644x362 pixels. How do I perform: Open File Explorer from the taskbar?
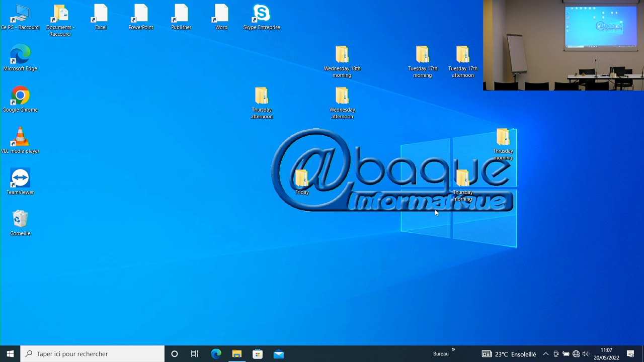coord(236,354)
